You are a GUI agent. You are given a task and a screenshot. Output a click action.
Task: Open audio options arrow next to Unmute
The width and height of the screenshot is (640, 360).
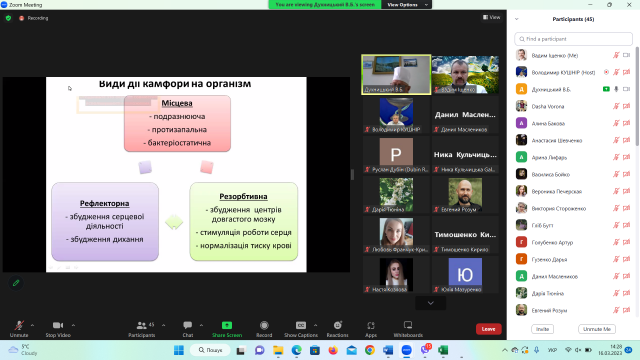pos(32,325)
